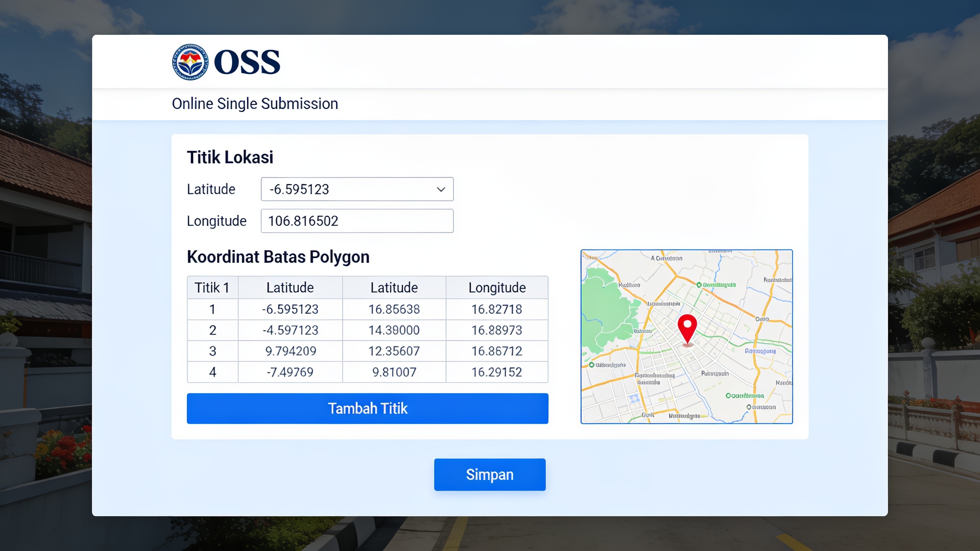The width and height of the screenshot is (980, 551).
Task: Click cell 12.35607 in row 3
Action: [394, 351]
